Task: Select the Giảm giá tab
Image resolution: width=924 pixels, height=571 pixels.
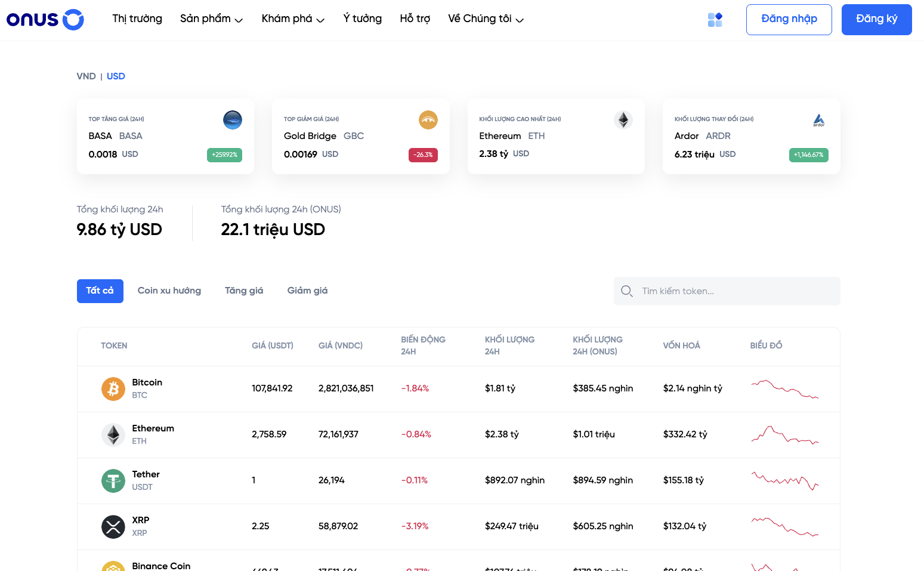Action: tap(307, 291)
